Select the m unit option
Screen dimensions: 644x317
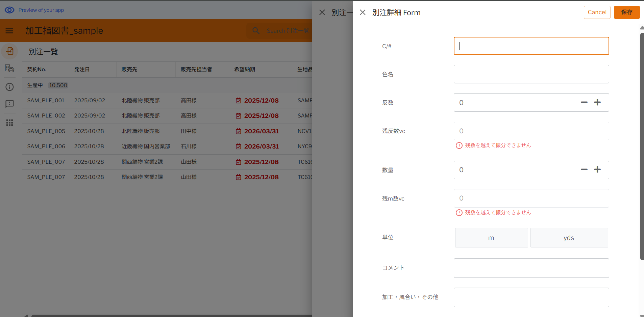coord(491,238)
